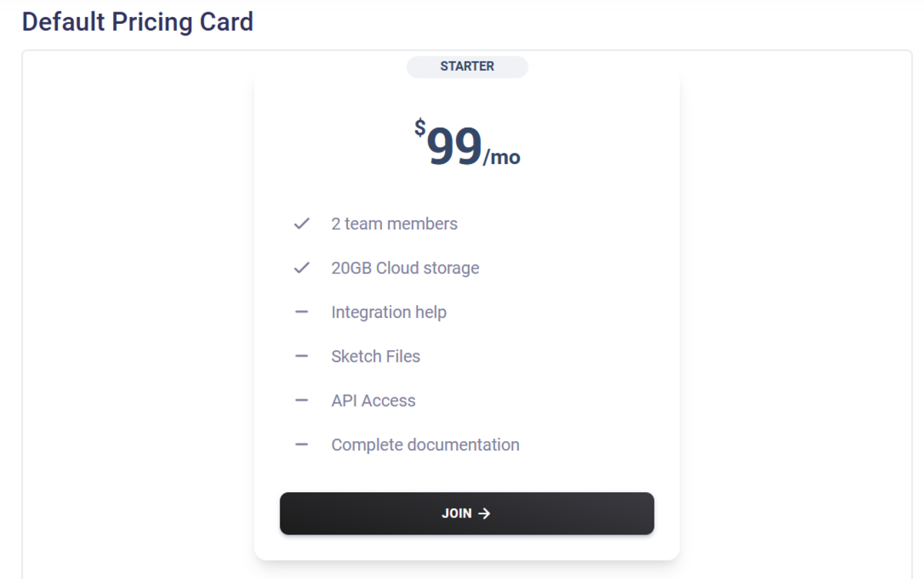The width and height of the screenshot is (924, 579).
Task: Click the dash icon next to API Access
Action: click(300, 400)
